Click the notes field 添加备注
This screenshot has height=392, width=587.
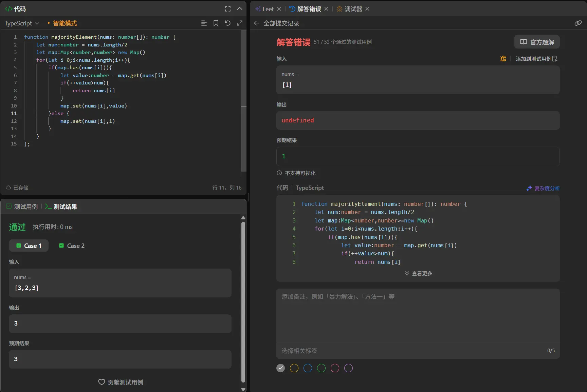point(418,315)
